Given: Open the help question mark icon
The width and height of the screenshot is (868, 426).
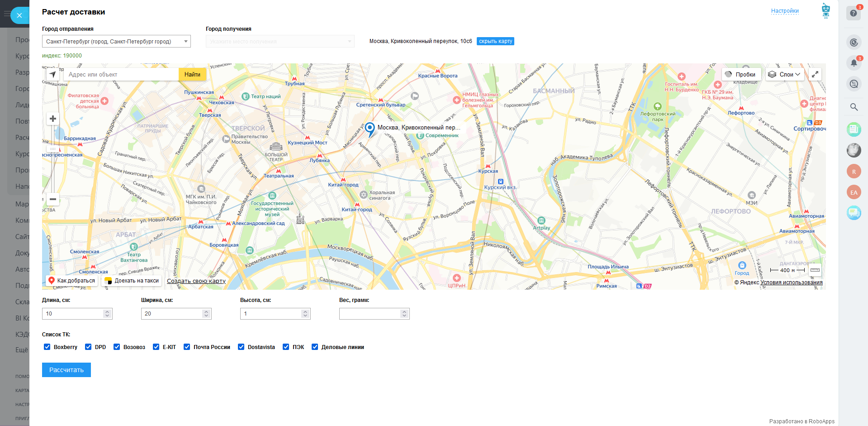Looking at the screenshot, I should [854, 13].
